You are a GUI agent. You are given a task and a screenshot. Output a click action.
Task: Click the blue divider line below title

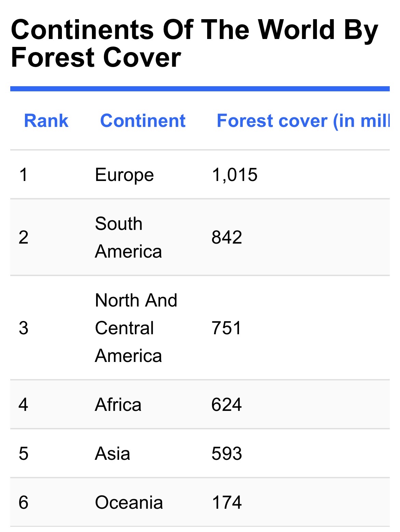(x=200, y=89)
